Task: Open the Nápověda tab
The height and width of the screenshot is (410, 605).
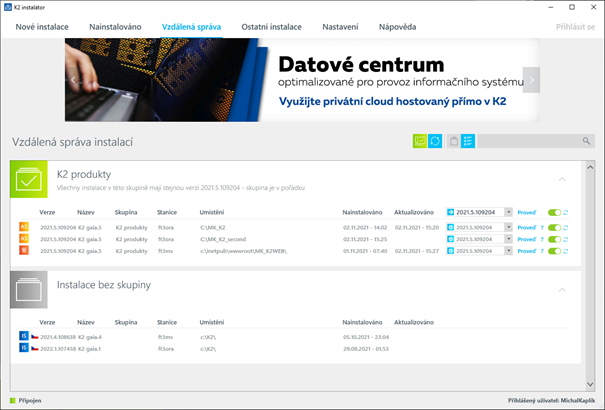Action: click(x=397, y=27)
